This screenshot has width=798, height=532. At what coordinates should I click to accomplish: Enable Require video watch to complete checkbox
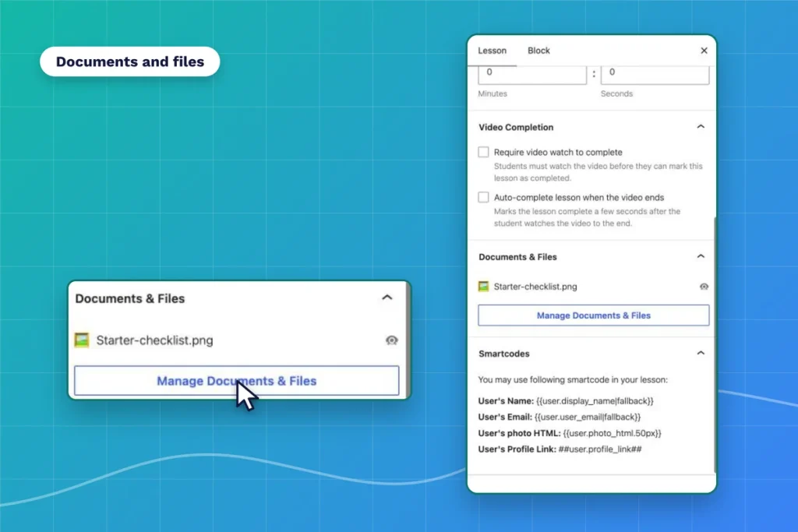[x=483, y=152]
